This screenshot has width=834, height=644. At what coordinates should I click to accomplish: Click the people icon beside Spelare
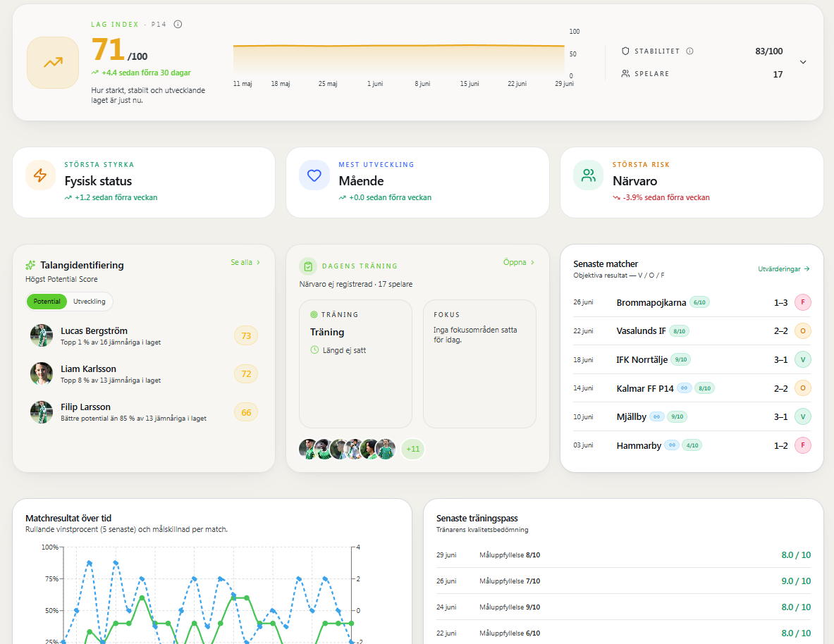coord(625,73)
